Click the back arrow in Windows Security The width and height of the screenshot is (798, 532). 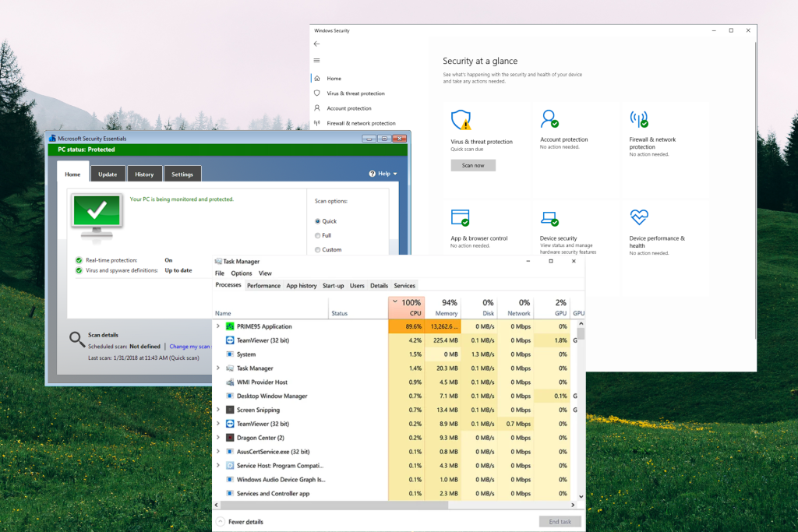tap(315, 44)
